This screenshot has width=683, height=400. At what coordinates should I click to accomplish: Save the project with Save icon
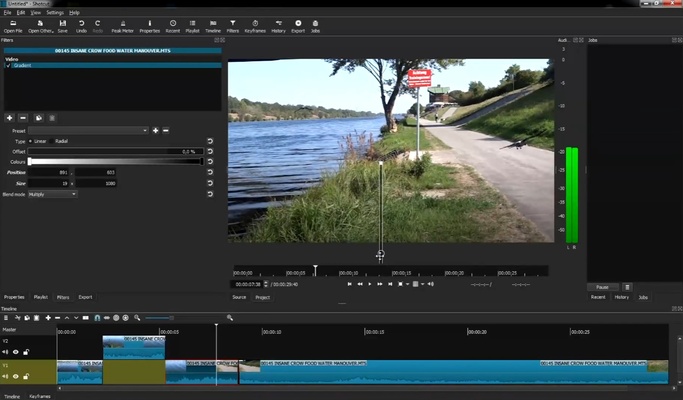tap(63, 26)
